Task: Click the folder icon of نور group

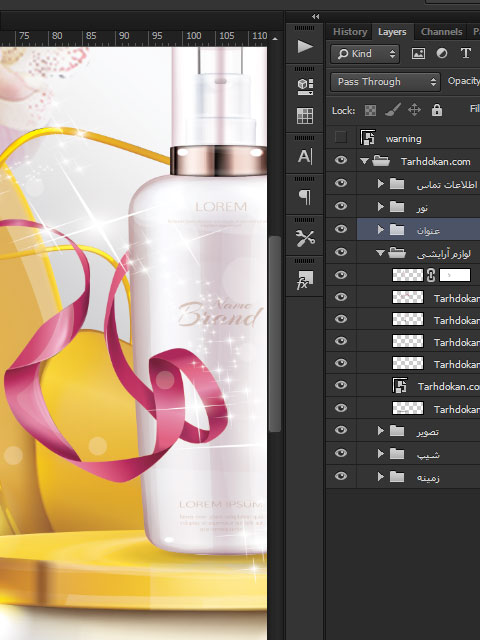Action: click(397, 207)
